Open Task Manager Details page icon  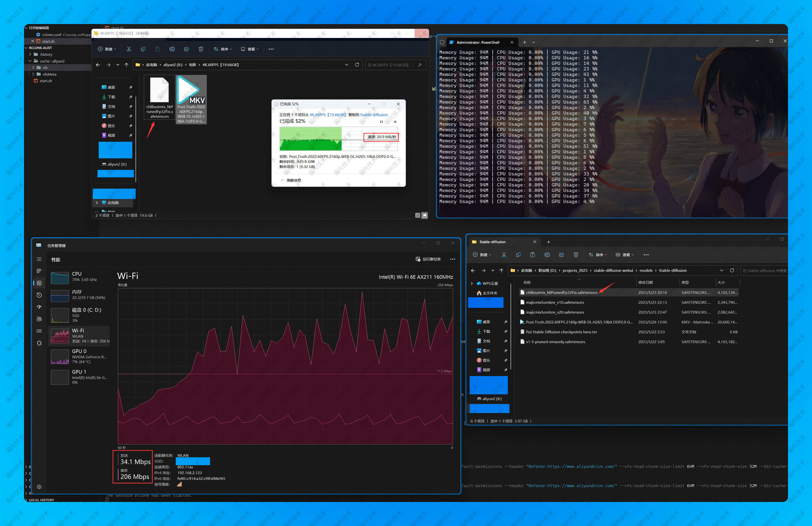(x=39, y=331)
